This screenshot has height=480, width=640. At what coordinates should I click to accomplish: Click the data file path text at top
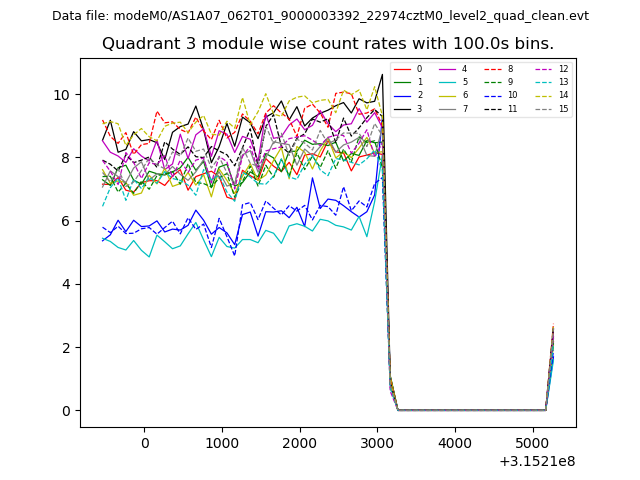pos(320,16)
